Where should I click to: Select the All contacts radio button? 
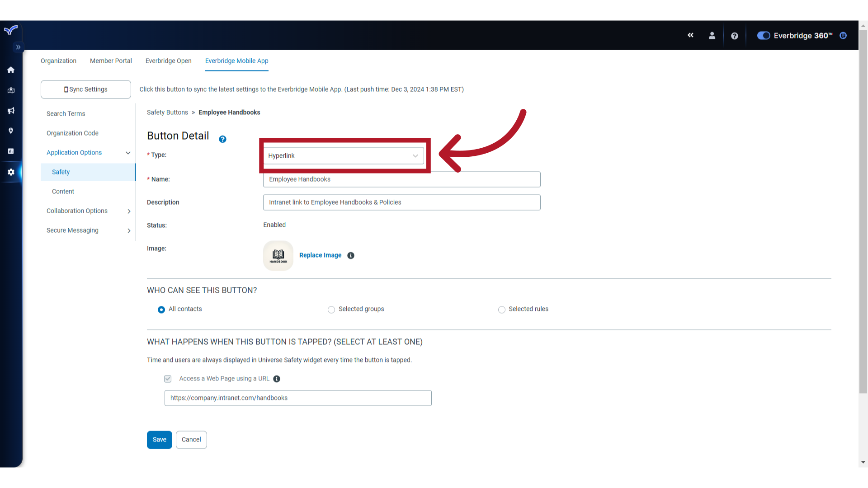[161, 310]
